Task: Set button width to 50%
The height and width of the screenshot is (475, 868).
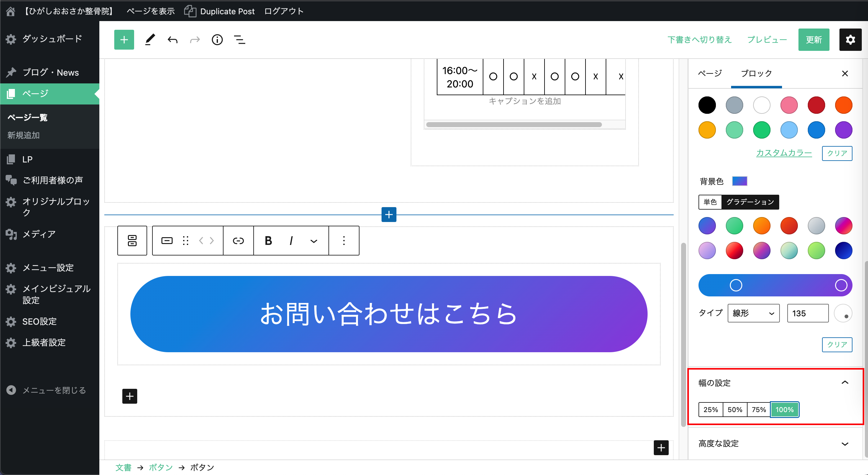Action: point(735,410)
